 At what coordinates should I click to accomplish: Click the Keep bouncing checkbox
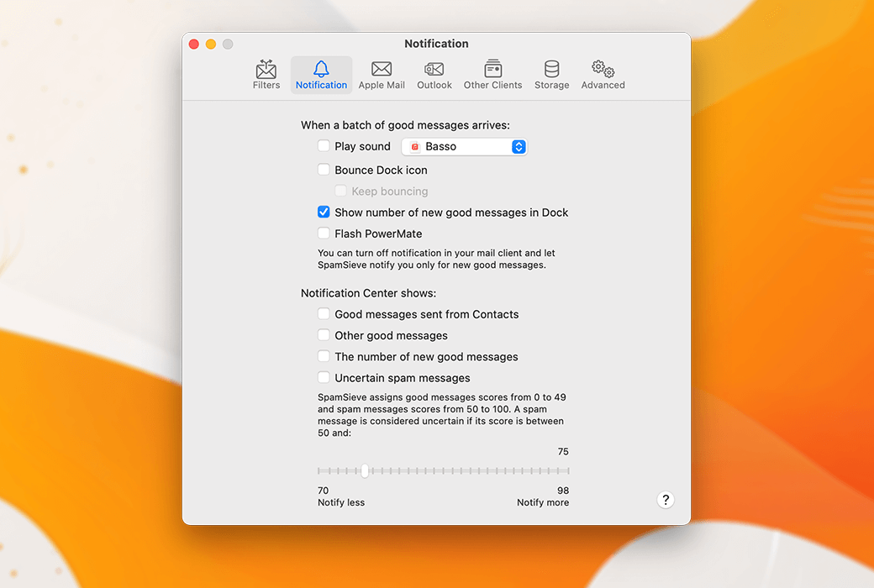point(340,191)
